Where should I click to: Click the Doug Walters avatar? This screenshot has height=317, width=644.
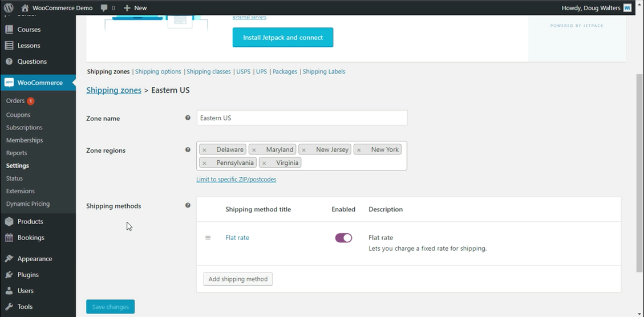tap(627, 8)
